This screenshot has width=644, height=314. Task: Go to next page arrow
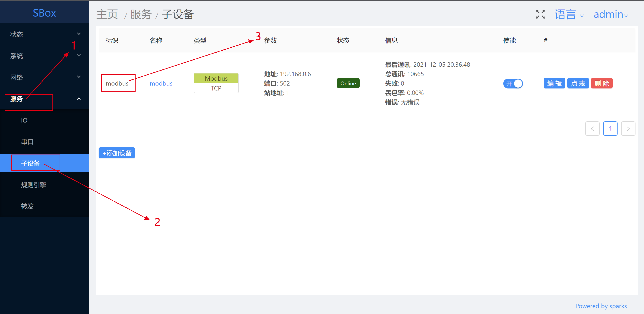628,129
